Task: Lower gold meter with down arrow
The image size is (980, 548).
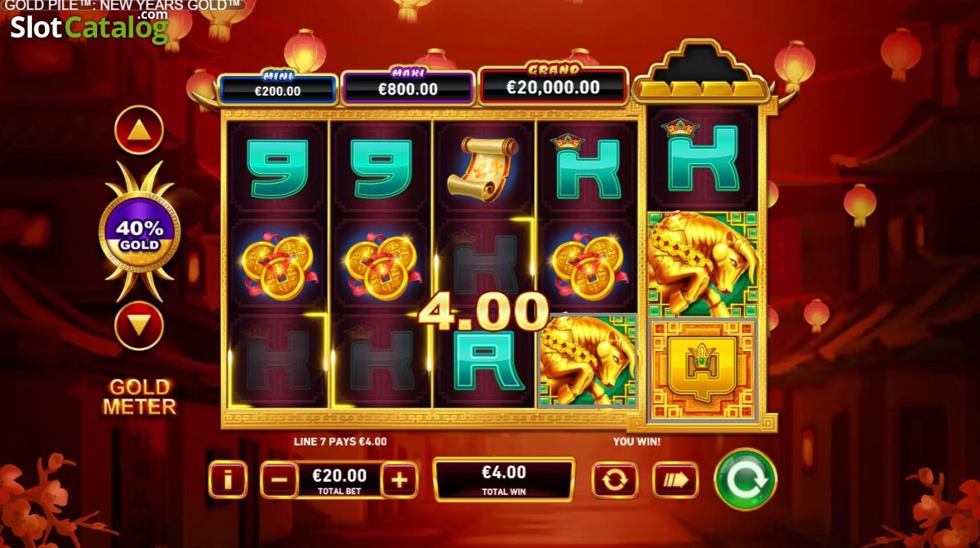Action: click(139, 326)
